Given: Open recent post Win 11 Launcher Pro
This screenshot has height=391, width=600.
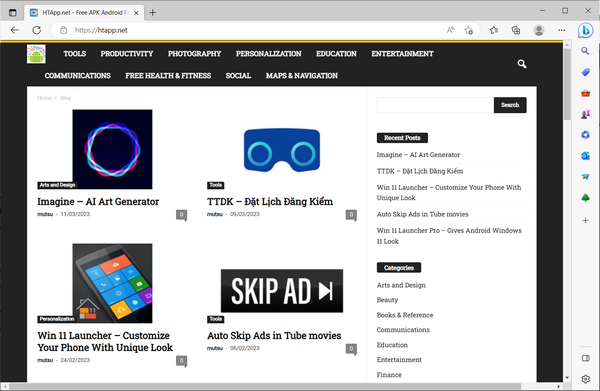Looking at the screenshot, I should [449, 236].
